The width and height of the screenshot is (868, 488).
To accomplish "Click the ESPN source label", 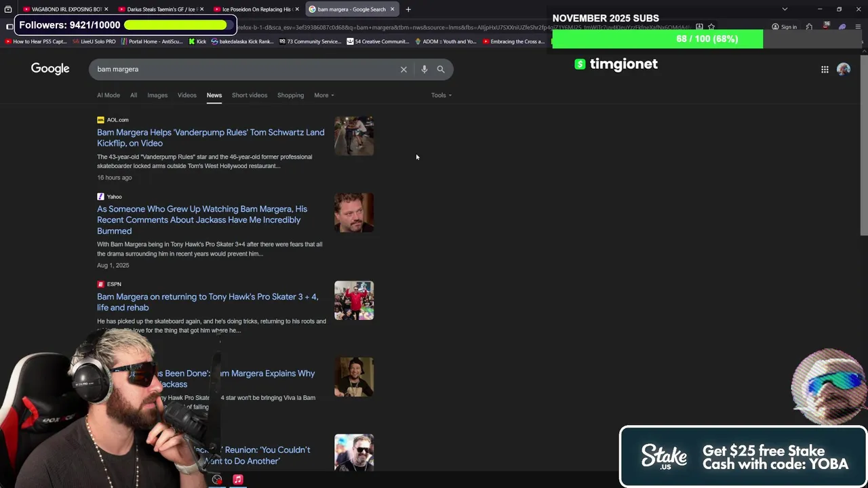I will pyautogui.click(x=114, y=284).
